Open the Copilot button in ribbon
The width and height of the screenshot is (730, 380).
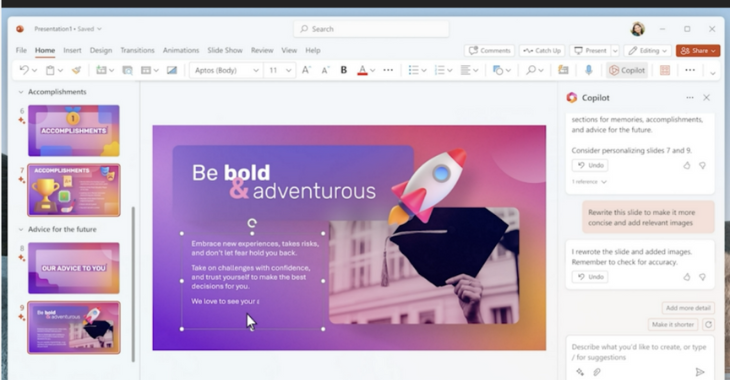click(627, 70)
